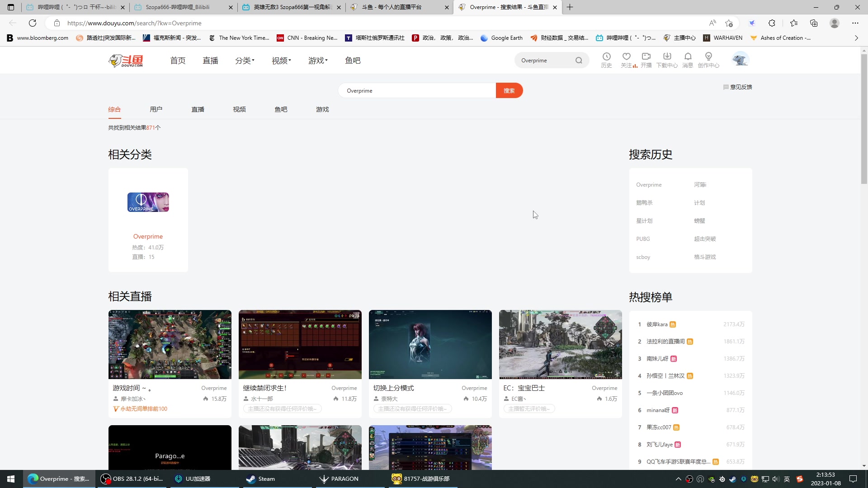Open Edge settings and more menu

click(855, 23)
